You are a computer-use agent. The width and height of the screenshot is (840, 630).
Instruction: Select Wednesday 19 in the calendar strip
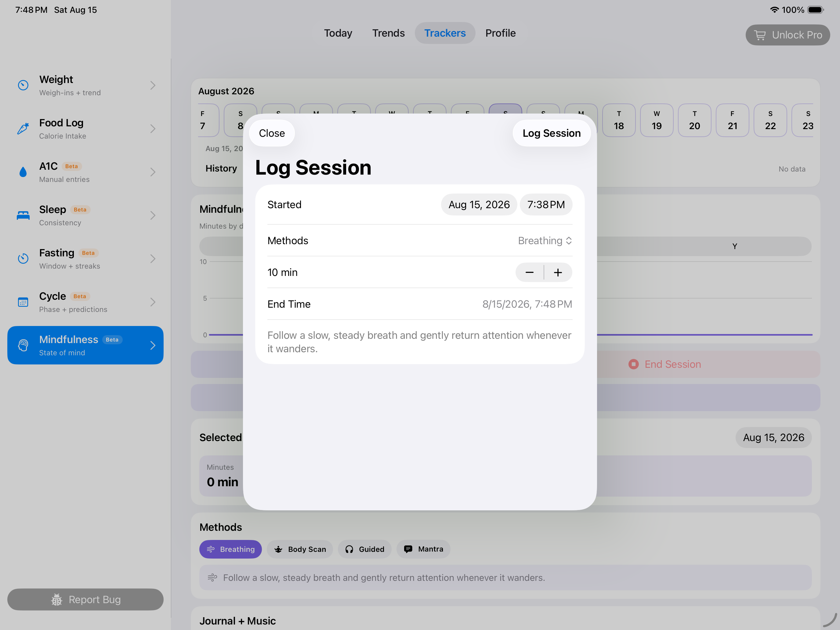point(657,120)
